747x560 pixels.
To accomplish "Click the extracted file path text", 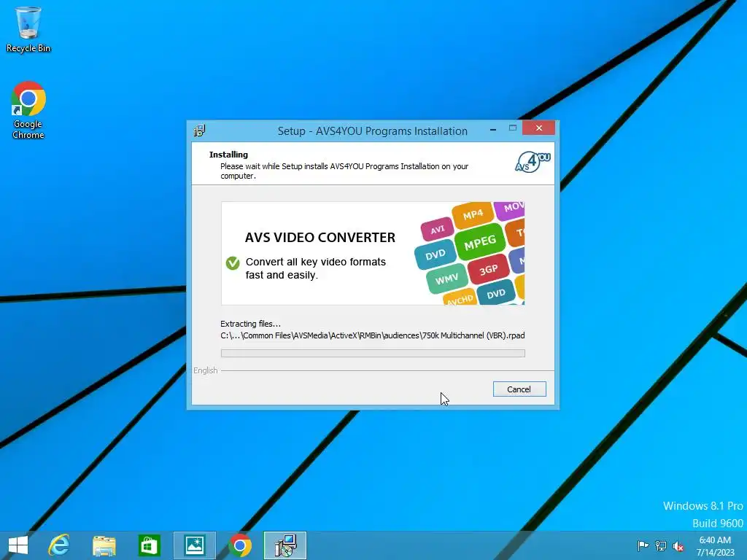I will pyautogui.click(x=373, y=335).
